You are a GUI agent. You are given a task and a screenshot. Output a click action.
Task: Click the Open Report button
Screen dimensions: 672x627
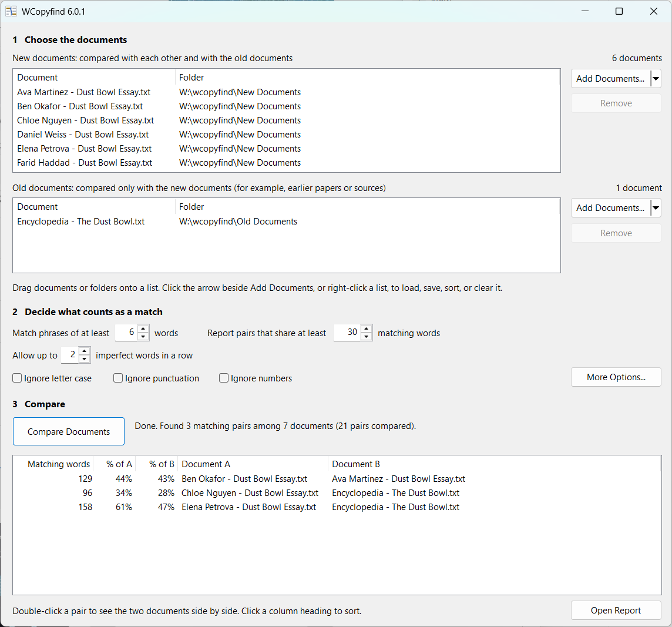(x=616, y=611)
